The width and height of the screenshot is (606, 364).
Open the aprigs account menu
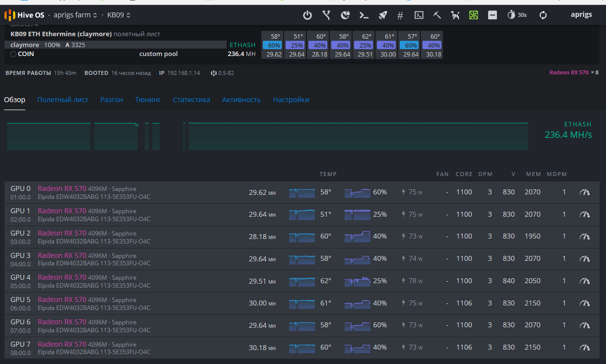[x=581, y=14]
